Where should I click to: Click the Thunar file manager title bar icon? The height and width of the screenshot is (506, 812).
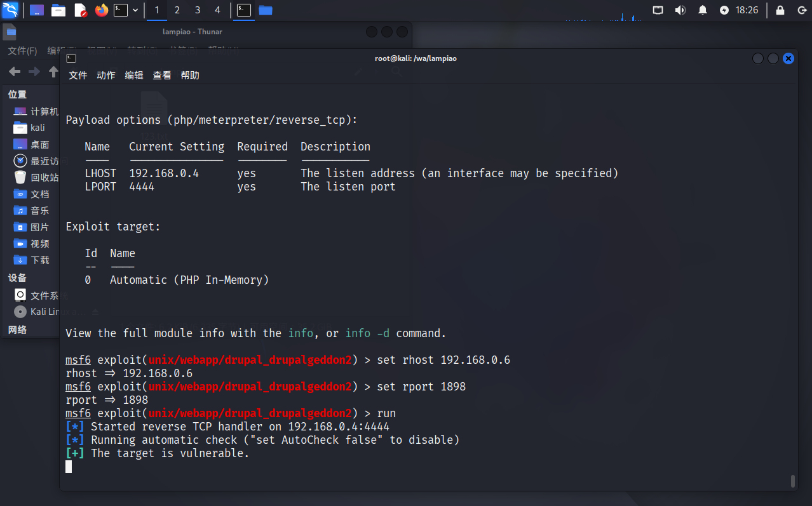pos(11,32)
